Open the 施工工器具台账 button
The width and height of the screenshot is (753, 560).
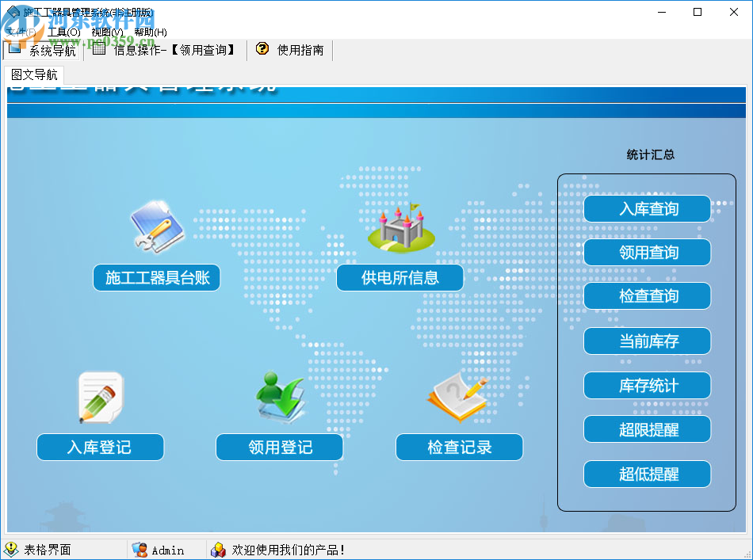pos(157,277)
